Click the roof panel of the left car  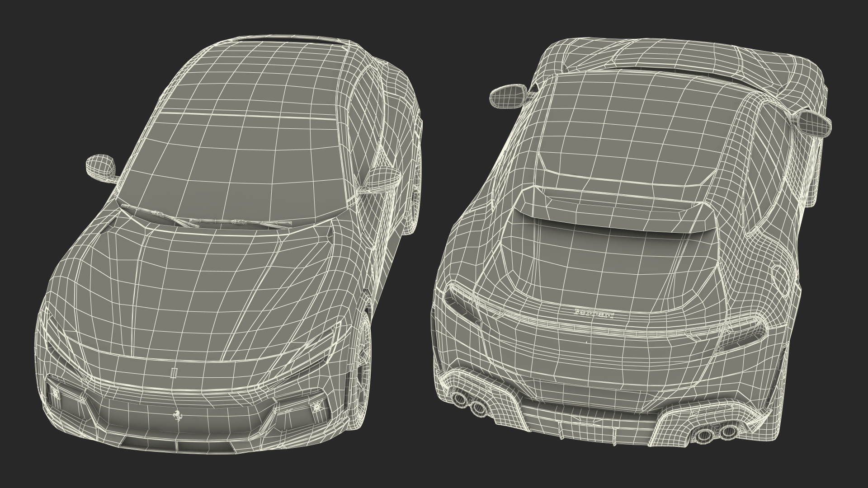258,77
